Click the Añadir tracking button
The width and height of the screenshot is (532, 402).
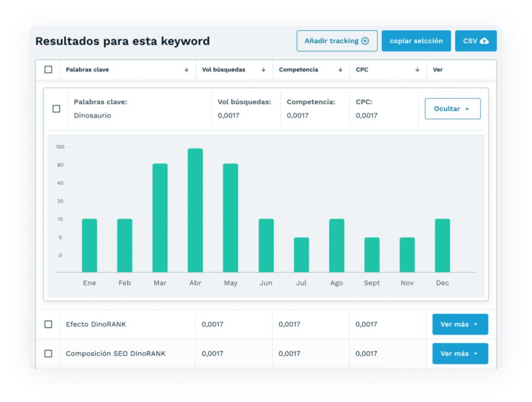coord(337,41)
